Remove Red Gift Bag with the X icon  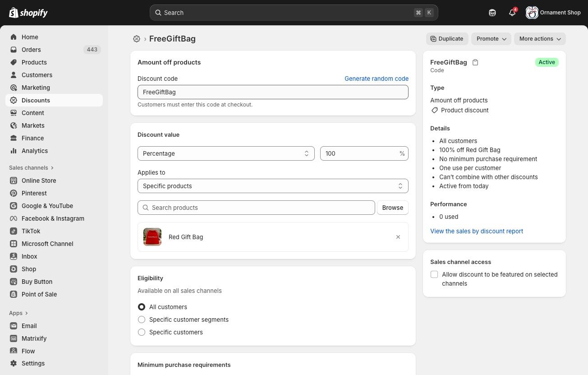(398, 237)
